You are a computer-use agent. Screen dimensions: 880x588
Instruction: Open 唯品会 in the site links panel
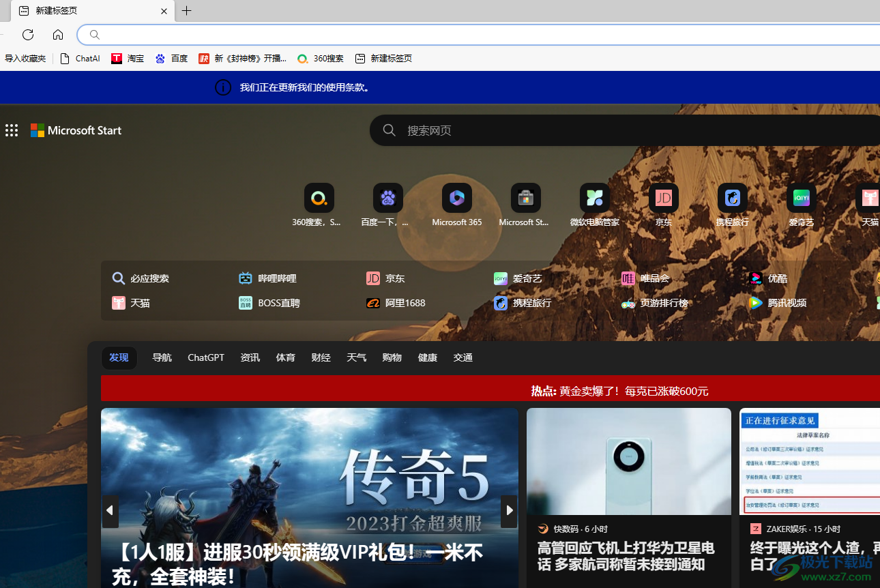(x=645, y=278)
